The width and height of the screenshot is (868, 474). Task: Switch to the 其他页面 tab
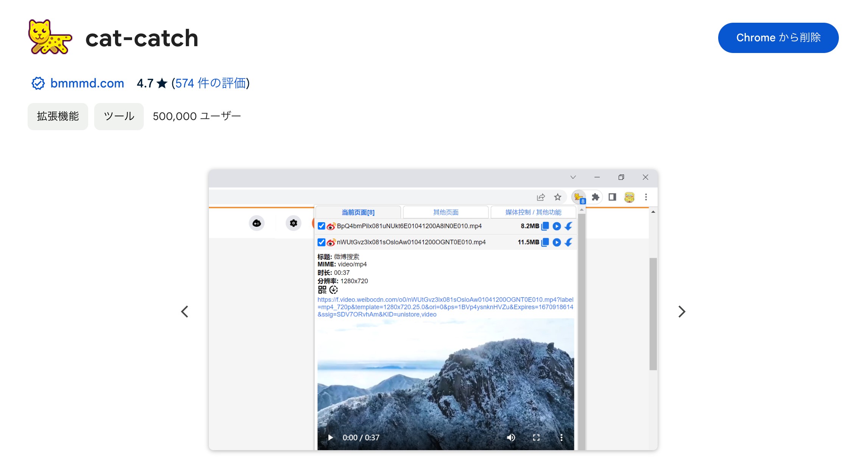446,212
